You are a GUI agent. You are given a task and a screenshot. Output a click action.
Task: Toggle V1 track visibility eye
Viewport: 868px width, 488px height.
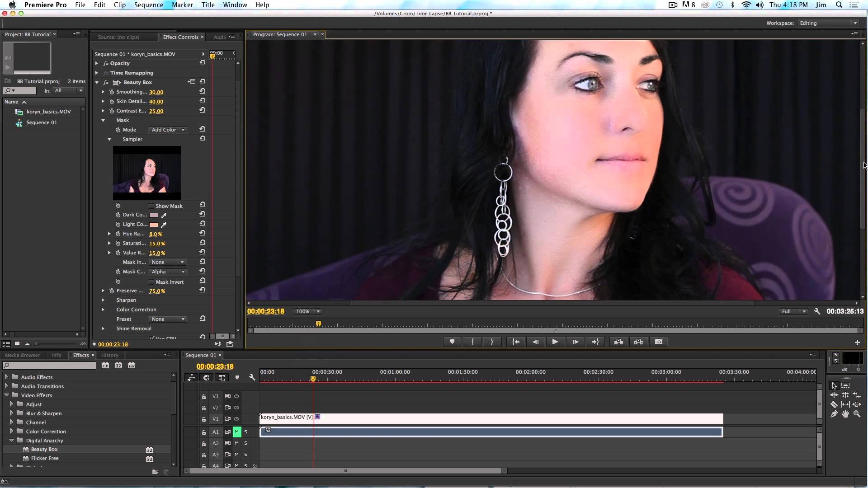click(x=236, y=419)
